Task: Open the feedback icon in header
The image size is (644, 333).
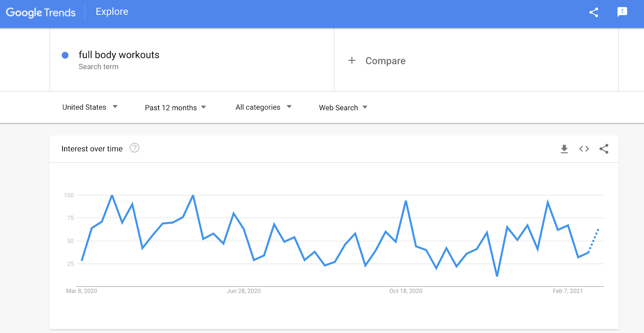Action: pyautogui.click(x=622, y=12)
